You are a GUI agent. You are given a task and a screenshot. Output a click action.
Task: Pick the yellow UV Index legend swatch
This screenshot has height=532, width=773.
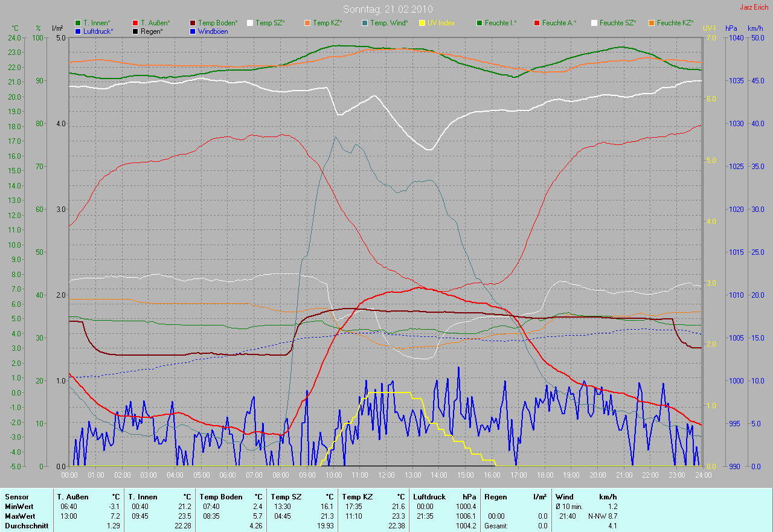pos(422,23)
